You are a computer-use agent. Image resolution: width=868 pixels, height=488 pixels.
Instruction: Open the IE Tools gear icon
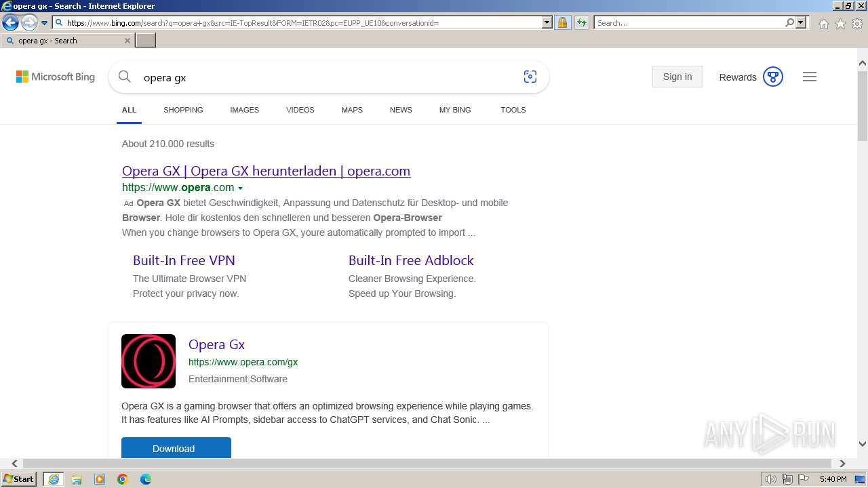click(857, 24)
